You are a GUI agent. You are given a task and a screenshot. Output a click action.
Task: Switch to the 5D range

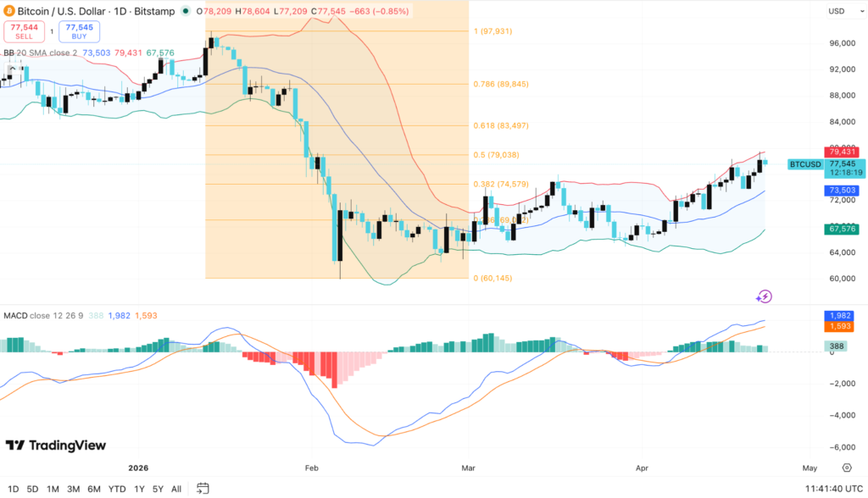click(31, 489)
